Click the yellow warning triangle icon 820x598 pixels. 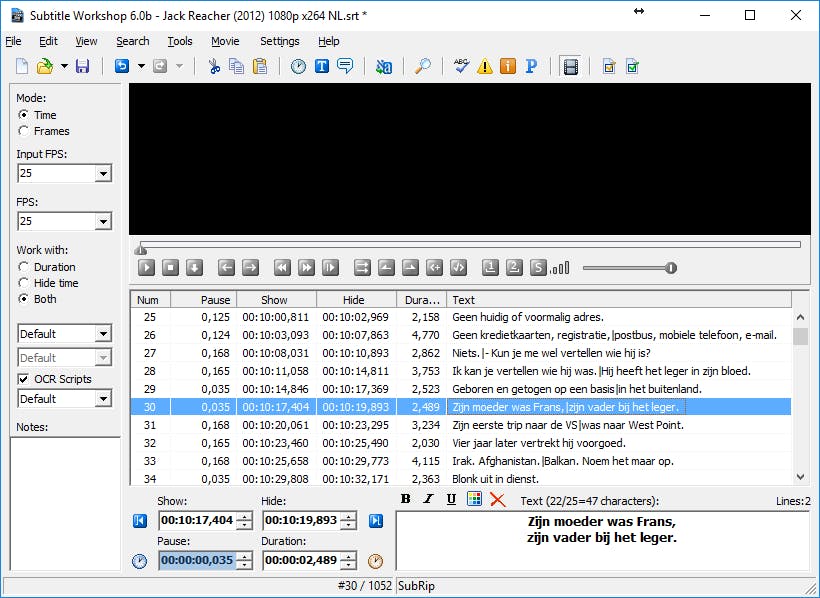(x=485, y=67)
